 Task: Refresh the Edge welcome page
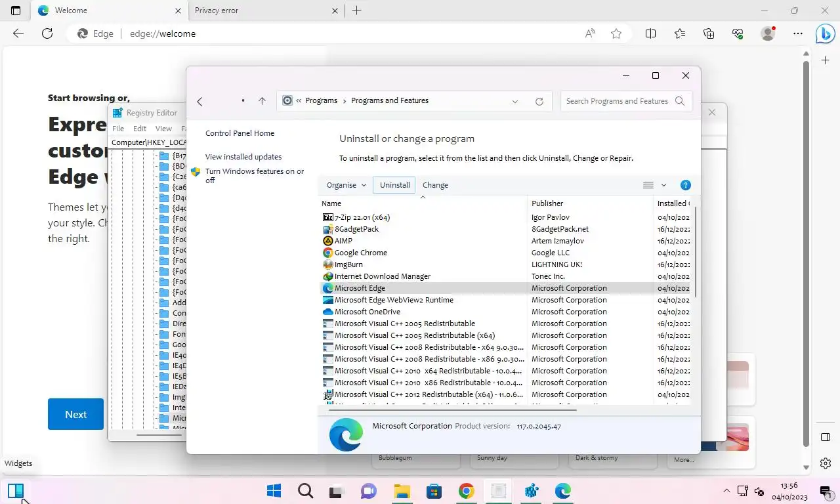tap(47, 33)
